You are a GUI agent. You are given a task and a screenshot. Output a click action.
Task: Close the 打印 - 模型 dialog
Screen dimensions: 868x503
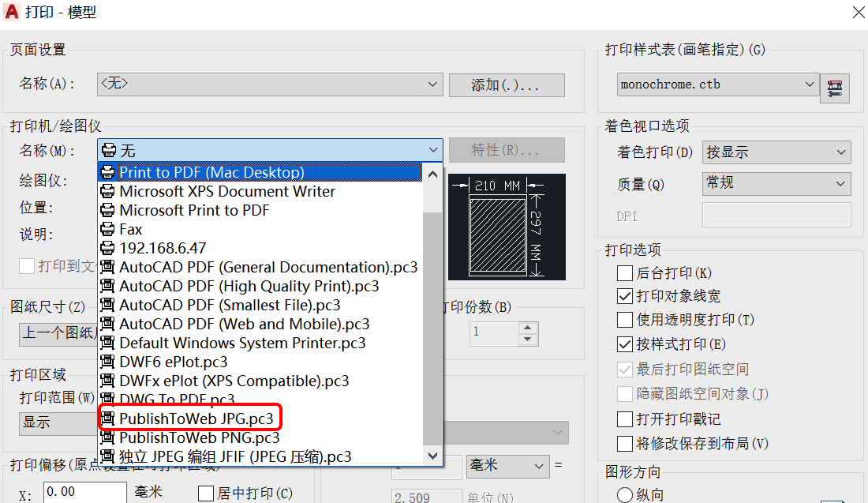click(859, 12)
